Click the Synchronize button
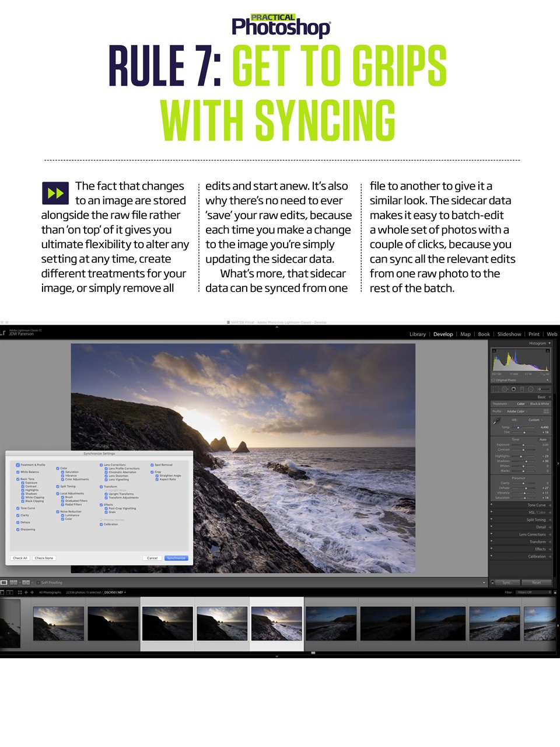 point(177,558)
